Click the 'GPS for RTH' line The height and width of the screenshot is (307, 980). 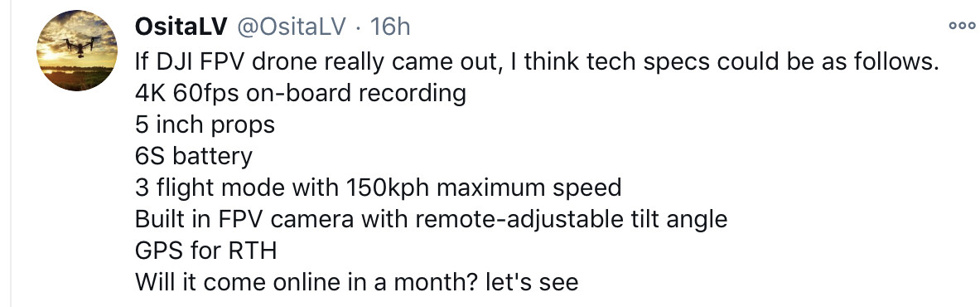click(x=205, y=251)
